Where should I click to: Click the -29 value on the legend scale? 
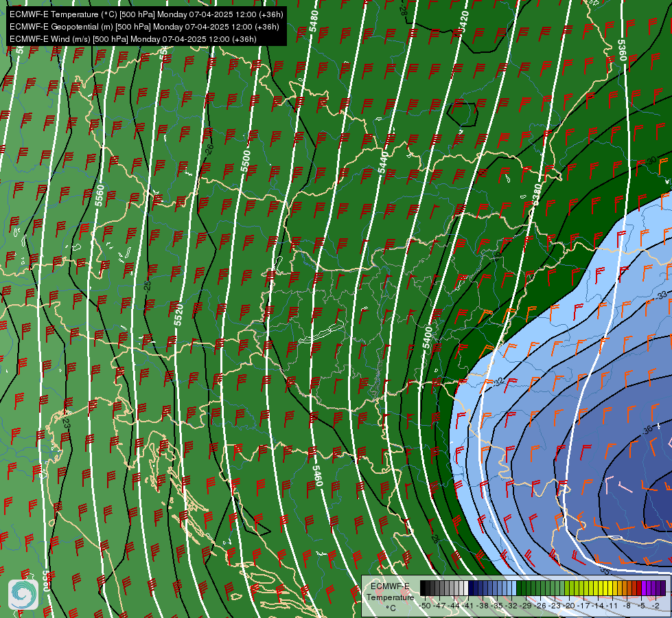(525, 606)
